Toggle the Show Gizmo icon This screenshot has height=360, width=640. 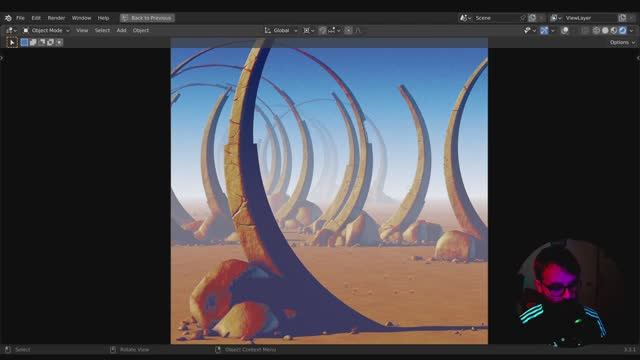pos(544,30)
